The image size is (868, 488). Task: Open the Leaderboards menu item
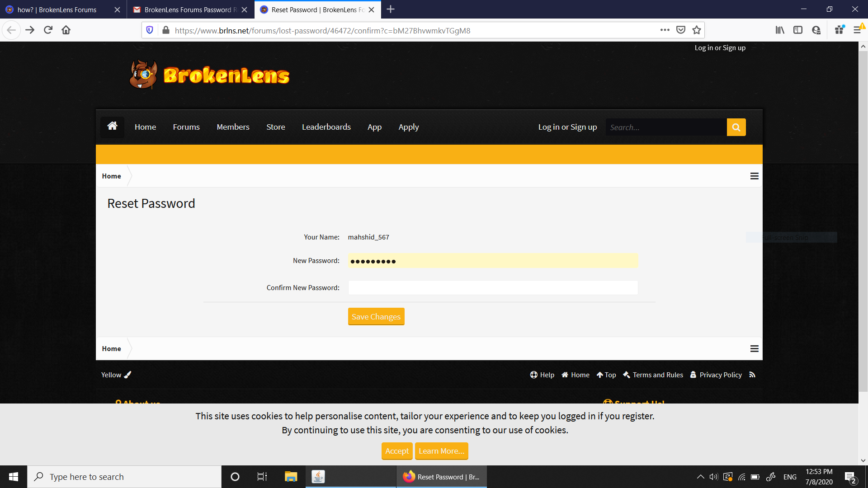coord(326,127)
